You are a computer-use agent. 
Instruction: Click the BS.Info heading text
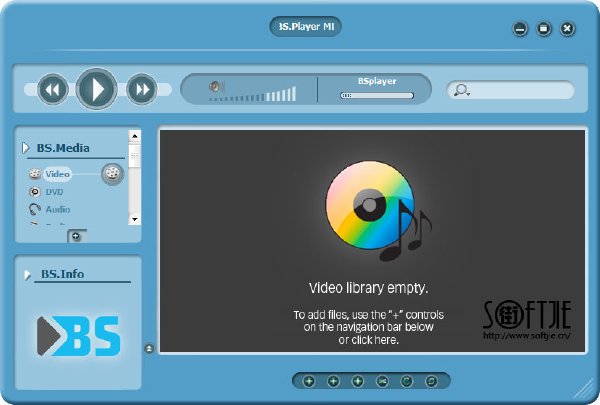(62, 274)
